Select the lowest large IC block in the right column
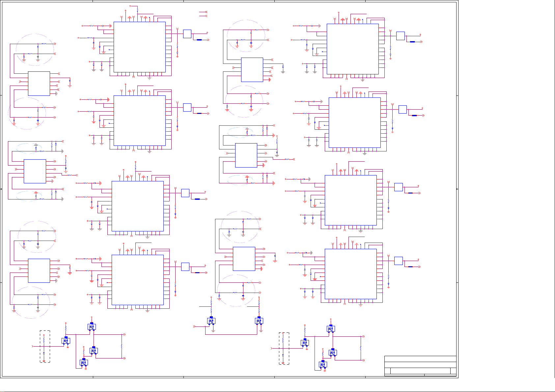The width and height of the screenshot is (555, 392). click(x=350, y=274)
